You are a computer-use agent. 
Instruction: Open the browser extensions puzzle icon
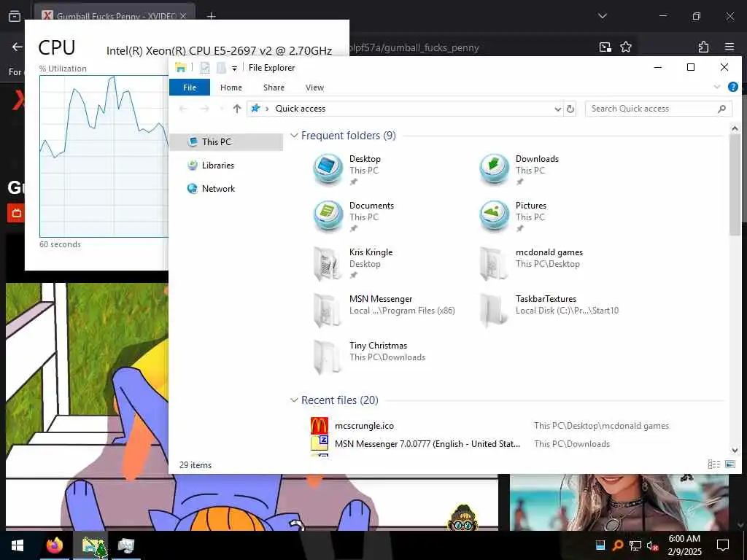(x=704, y=47)
